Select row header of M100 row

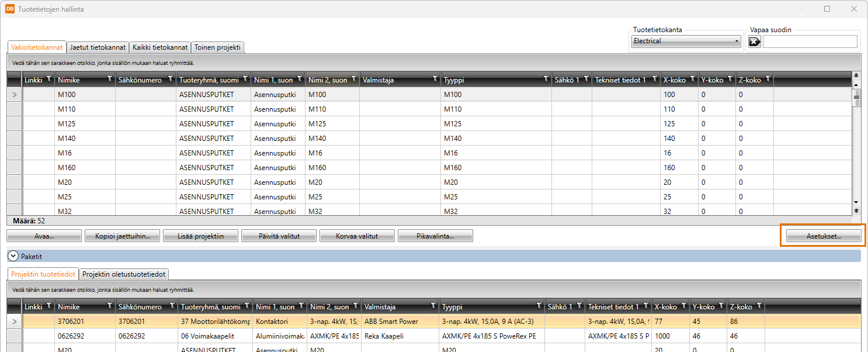(15, 95)
